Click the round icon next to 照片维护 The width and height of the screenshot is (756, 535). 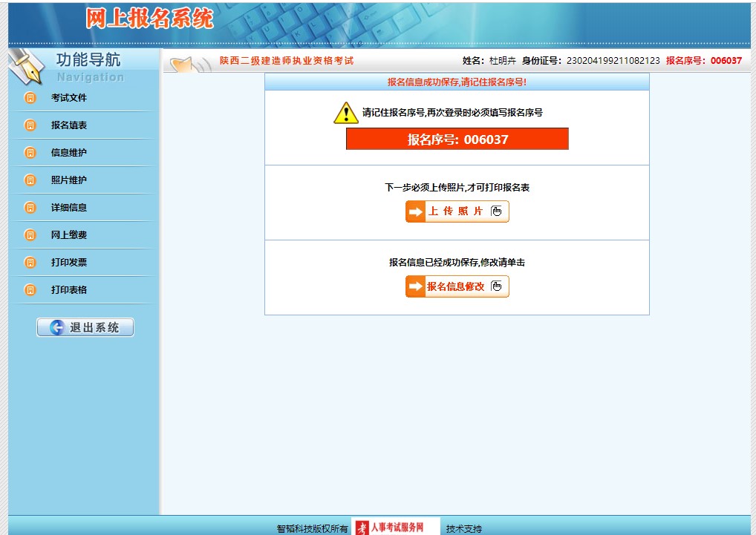pyautogui.click(x=30, y=180)
